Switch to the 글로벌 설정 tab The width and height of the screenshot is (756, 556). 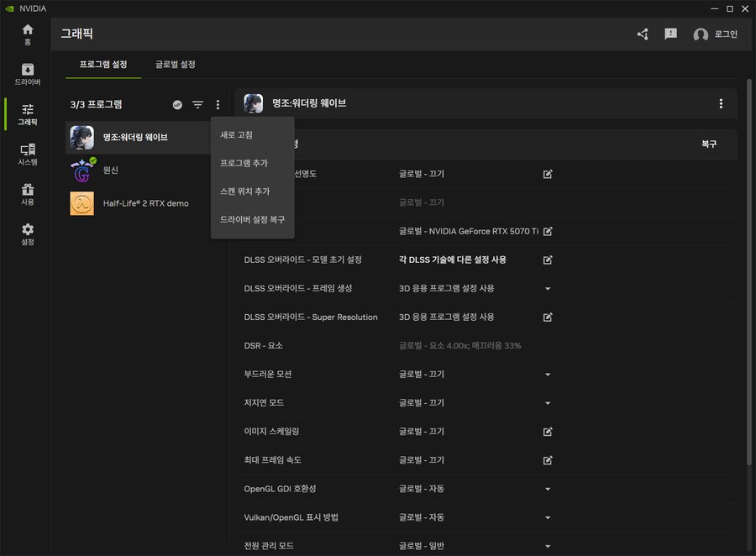pos(175,65)
